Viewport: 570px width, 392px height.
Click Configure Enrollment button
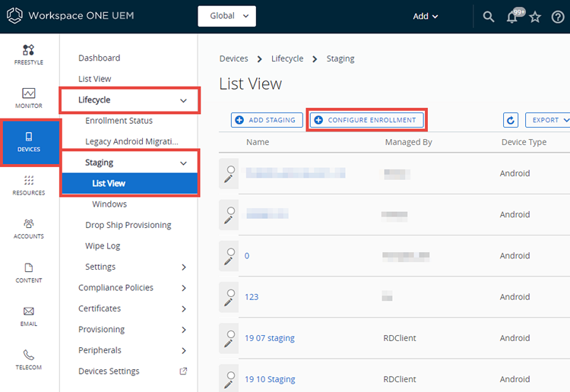pos(367,120)
